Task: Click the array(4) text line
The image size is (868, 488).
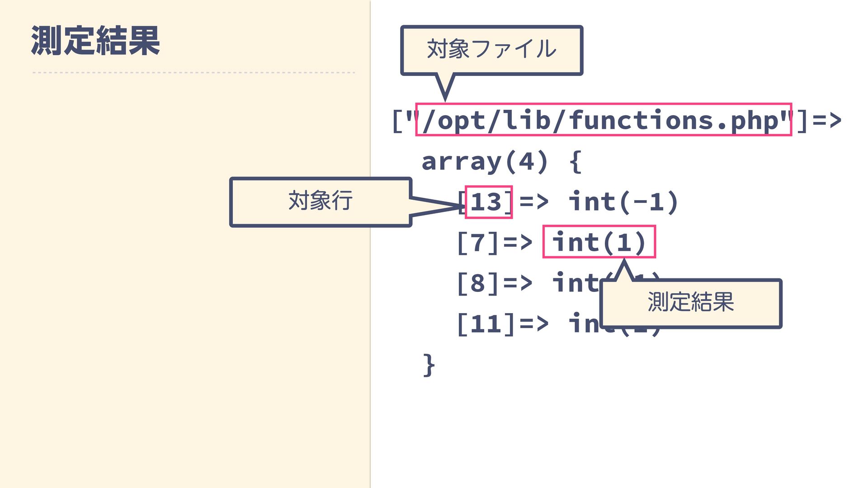Action: [484, 161]
